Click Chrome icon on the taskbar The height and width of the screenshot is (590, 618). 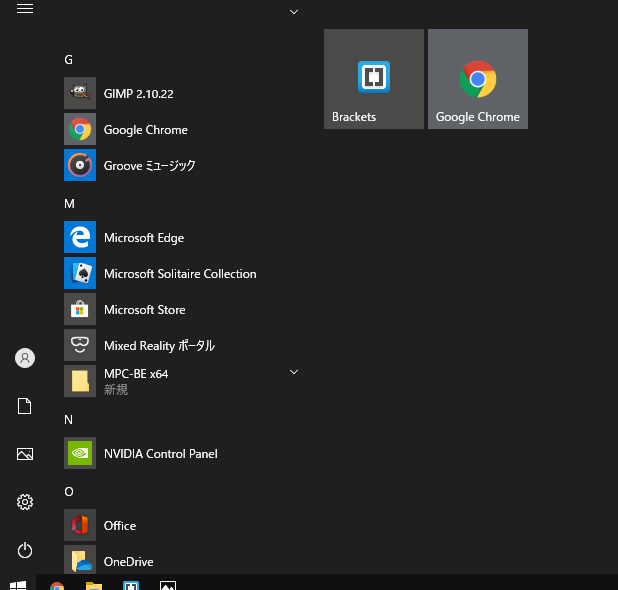(57, 586)
